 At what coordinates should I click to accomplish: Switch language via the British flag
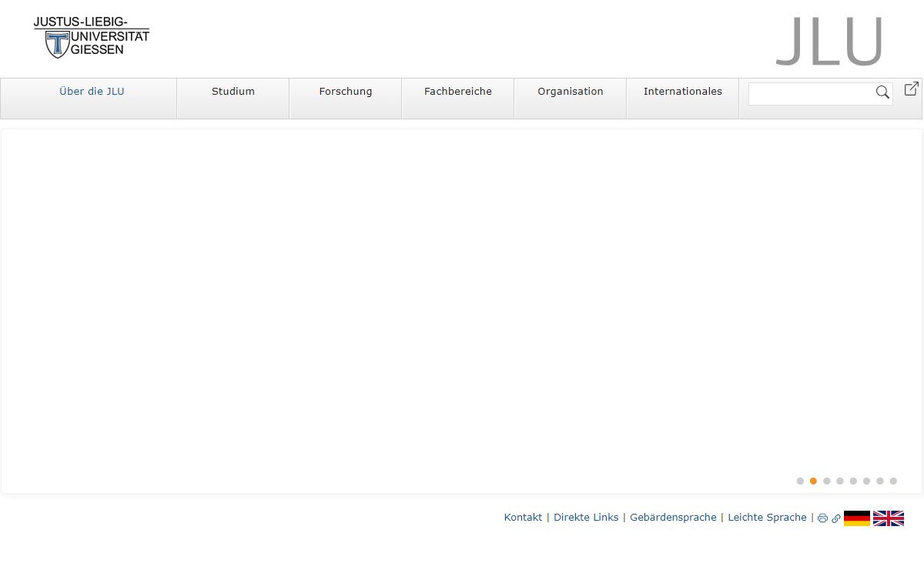[x=888, y=518]
